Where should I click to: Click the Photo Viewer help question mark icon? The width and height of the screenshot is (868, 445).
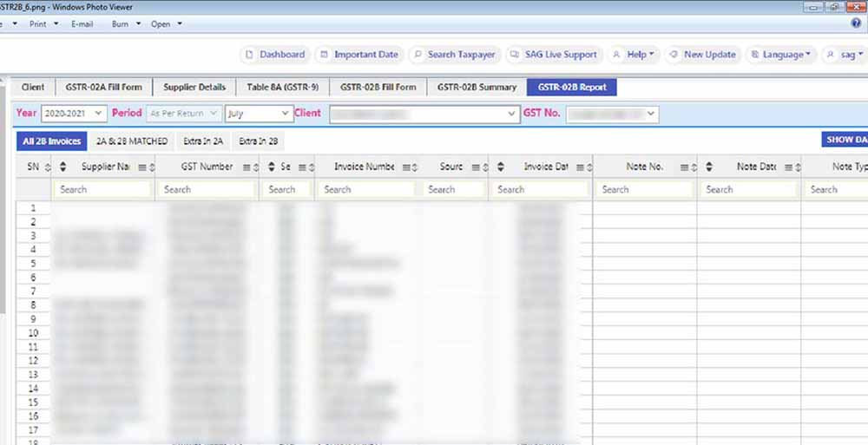[856, 24]
